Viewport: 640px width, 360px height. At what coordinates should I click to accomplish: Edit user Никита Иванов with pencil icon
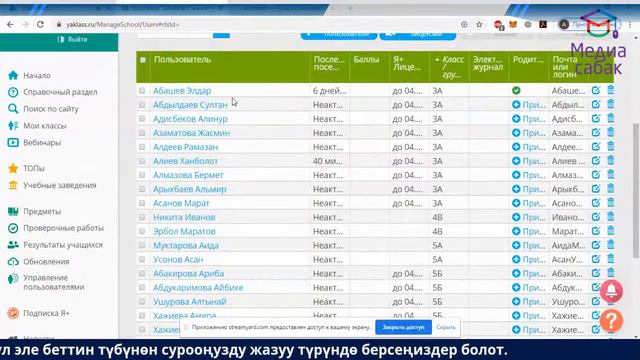pyautogui.click(x=596, y=217)
